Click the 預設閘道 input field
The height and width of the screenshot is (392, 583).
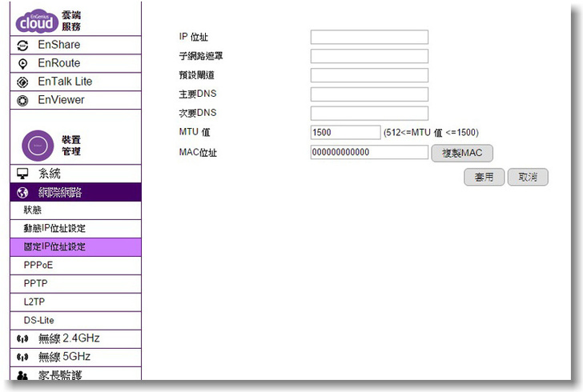(369, 75)
